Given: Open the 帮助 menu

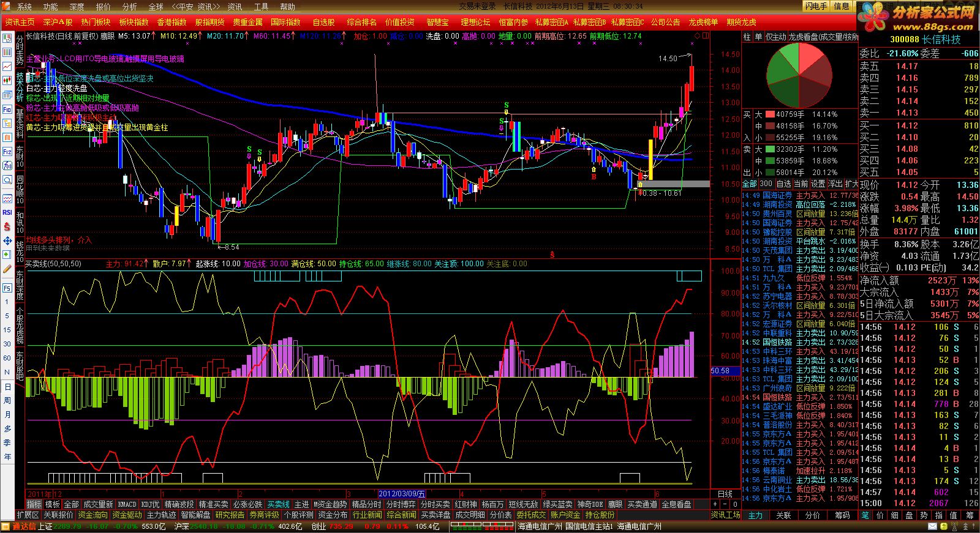Looking at the screenshot, I should tap(287, 7).
